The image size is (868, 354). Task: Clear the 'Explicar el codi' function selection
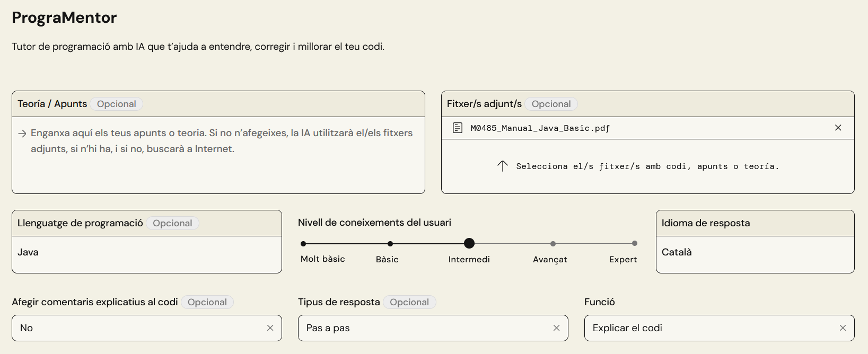click(843, 328)
